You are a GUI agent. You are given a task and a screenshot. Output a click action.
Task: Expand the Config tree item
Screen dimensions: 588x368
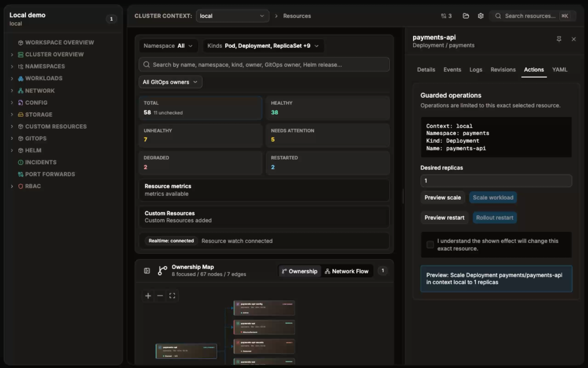[x=12, y=103]
